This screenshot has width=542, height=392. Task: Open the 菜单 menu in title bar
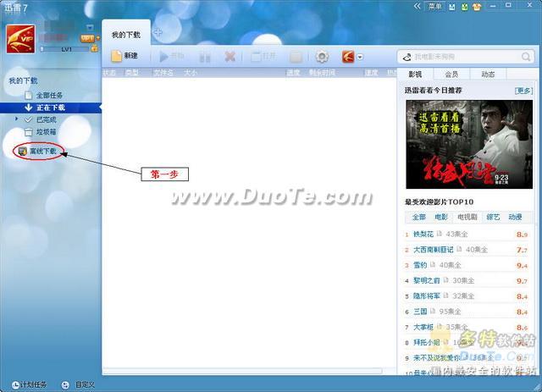point(434,6)
